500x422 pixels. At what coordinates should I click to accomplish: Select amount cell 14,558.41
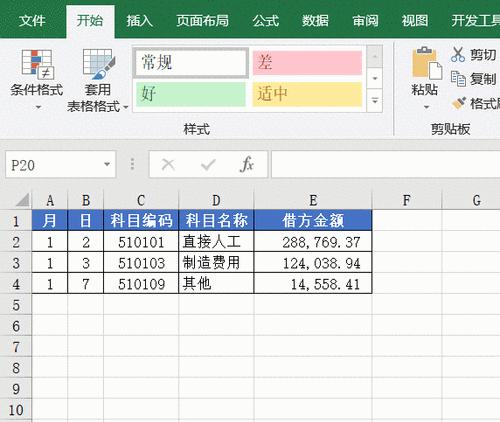313,283
